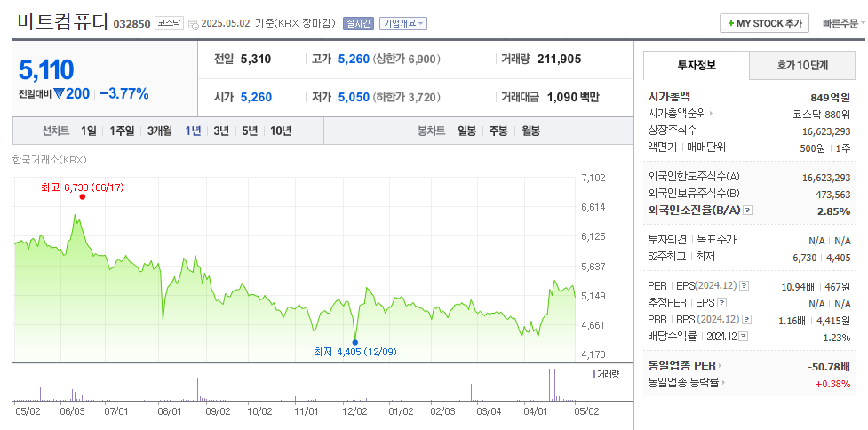Click PER value 10.94배
This screenshot has height=430, width=868.
798,287
